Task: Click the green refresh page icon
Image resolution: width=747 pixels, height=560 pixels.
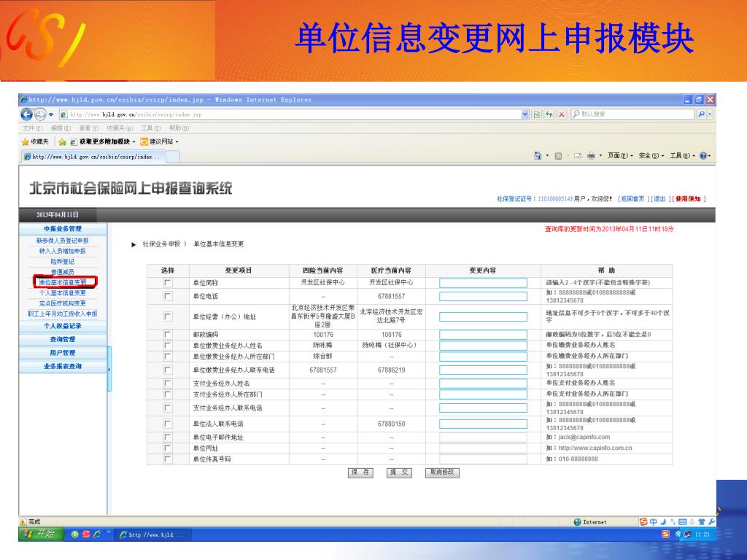Action: pyautogui.click(x=549, y=114)
